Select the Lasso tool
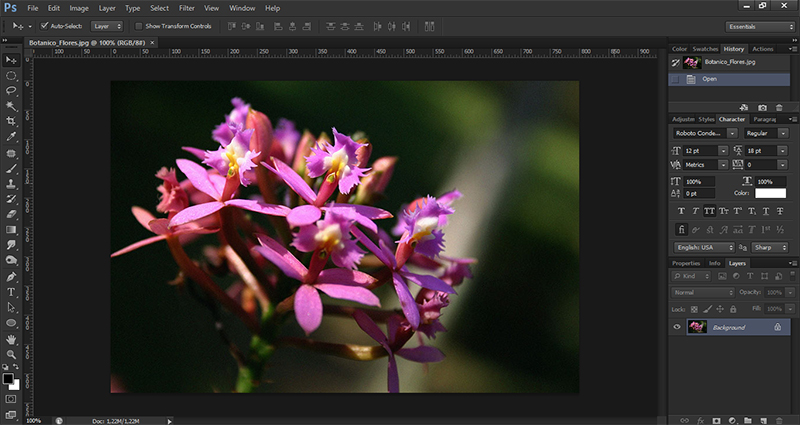Screen dimensions: 800x425 tap(11, 90)
